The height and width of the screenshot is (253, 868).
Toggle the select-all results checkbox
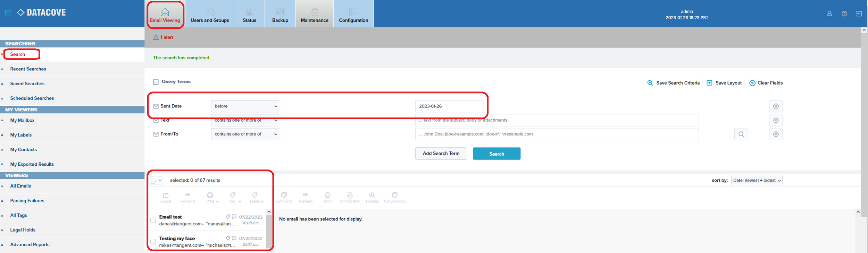(153, 181)
